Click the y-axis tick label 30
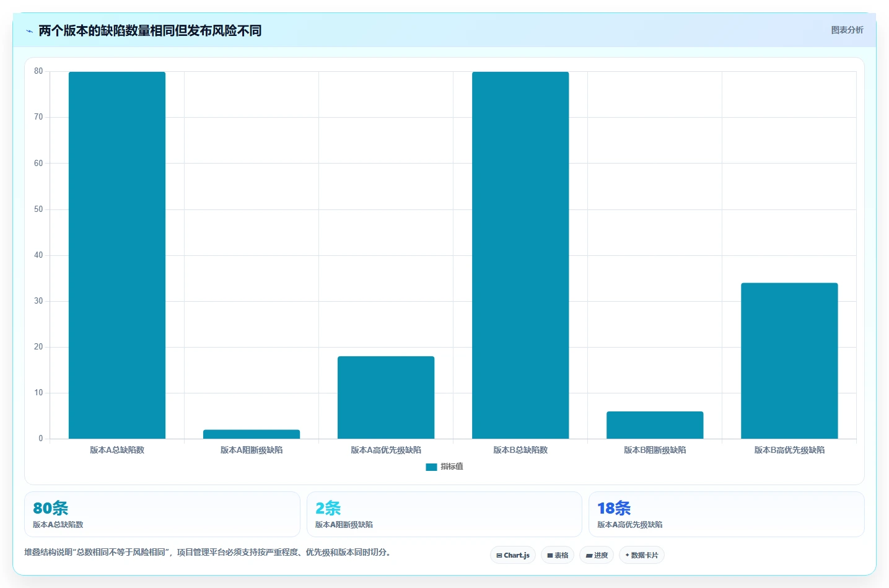The height and width of the screenshot is (588, 889). (38, 301)
